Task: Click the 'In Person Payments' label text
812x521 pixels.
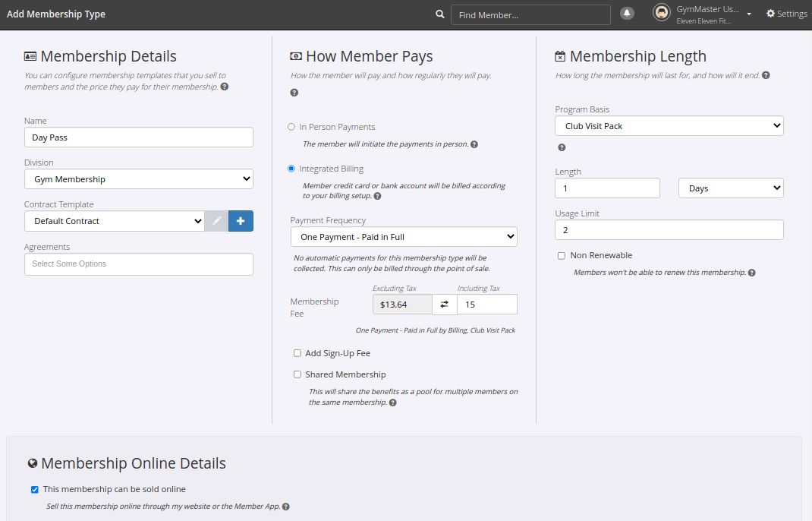Action: tap(337, 127)
